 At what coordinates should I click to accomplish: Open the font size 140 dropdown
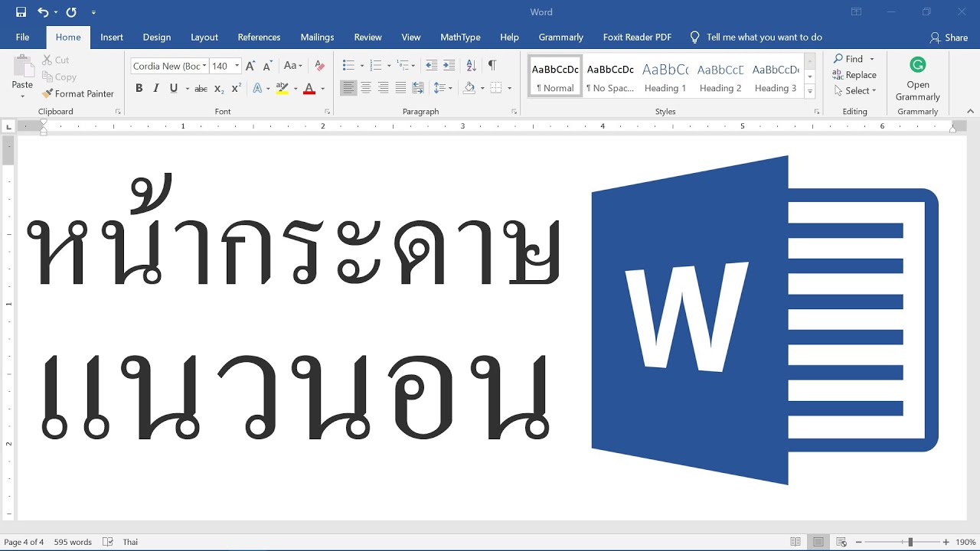[237, 66]
